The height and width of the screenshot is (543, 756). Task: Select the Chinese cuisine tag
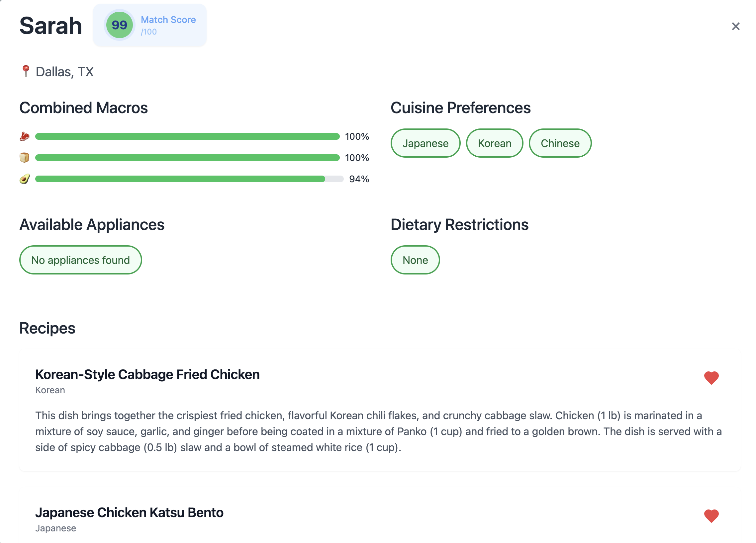click(x=560, y=143)
